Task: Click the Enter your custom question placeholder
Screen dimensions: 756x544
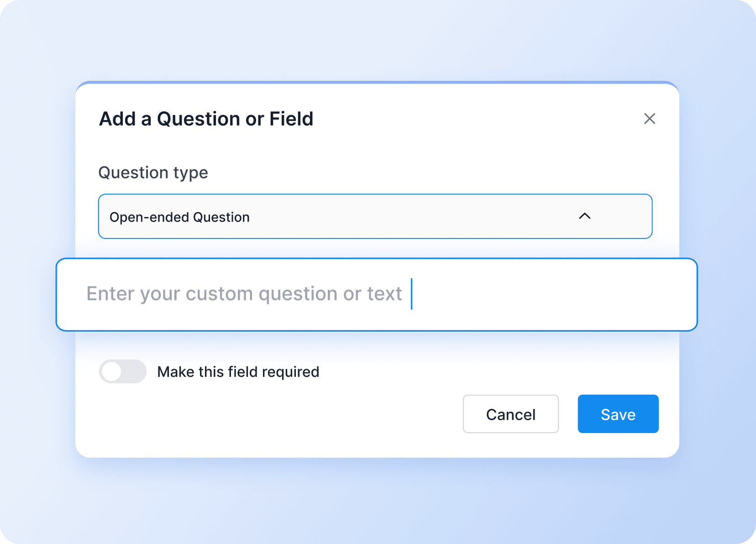Action: tap(244, 294)
